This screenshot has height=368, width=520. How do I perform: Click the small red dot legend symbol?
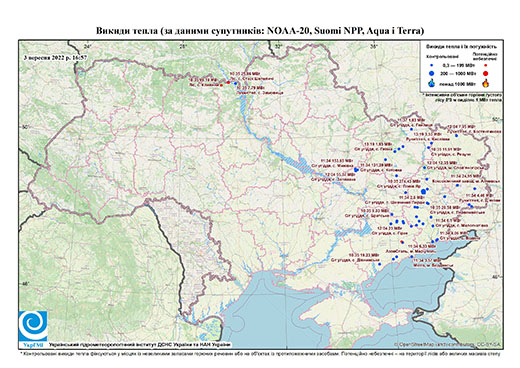point(485,65)
